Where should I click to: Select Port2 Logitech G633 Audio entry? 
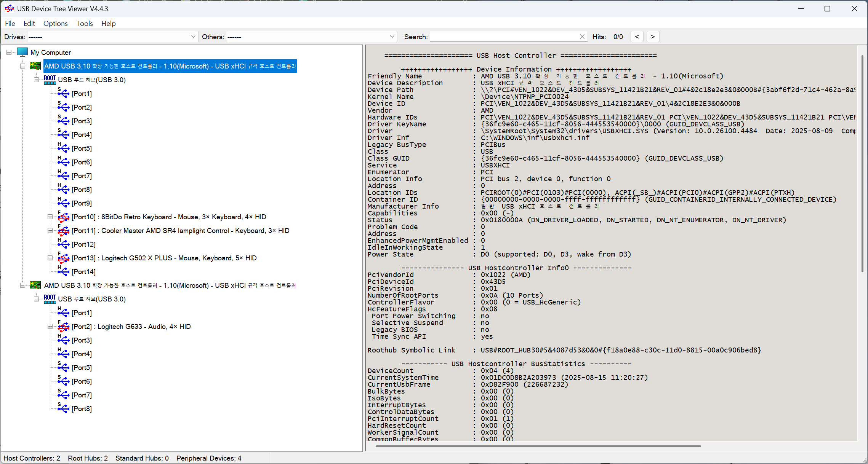tap(131, 326)
